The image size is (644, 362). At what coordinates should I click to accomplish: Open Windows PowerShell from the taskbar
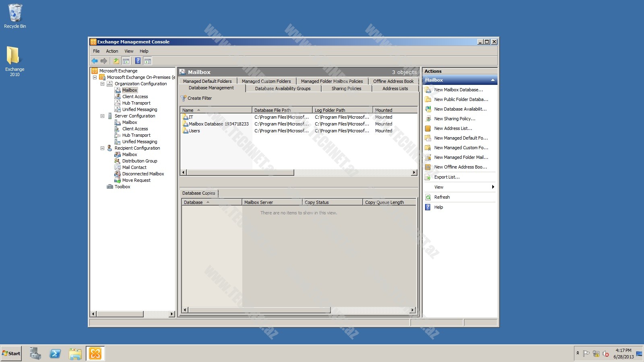(55, 354)
